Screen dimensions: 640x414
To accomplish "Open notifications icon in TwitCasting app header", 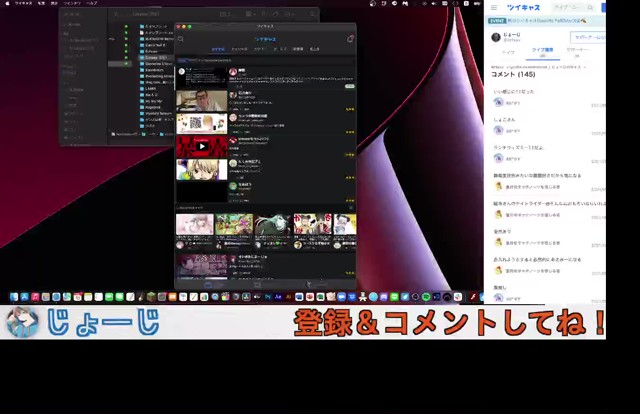I will (350, 39).
